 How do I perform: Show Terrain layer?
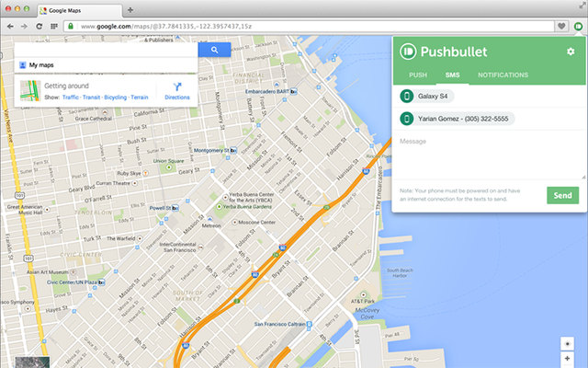140,98
